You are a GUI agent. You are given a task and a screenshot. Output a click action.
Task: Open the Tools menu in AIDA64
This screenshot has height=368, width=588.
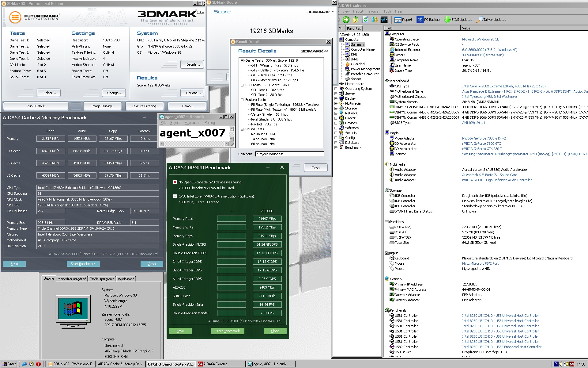click(x=387, y=11)
